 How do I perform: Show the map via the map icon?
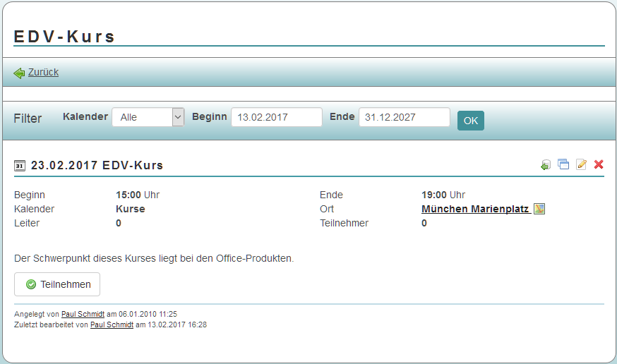click(539, 209)
